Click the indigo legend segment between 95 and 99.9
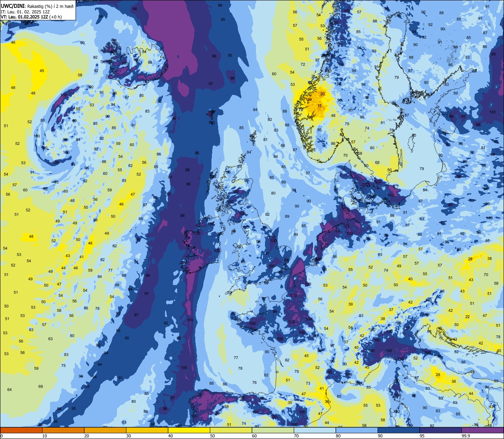Viewport: 504px width, 439px height. tap(441, 430)
